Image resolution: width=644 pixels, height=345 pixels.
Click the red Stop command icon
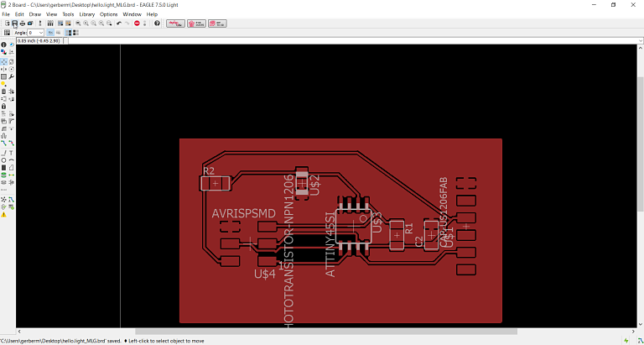coord(137,24)
